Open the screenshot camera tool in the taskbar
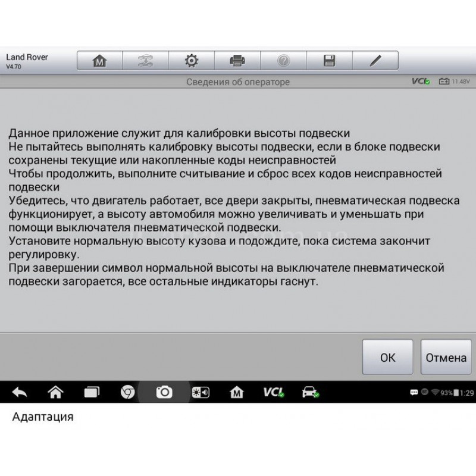The width and height of the screenshot is (476, 476). (164, 392)
